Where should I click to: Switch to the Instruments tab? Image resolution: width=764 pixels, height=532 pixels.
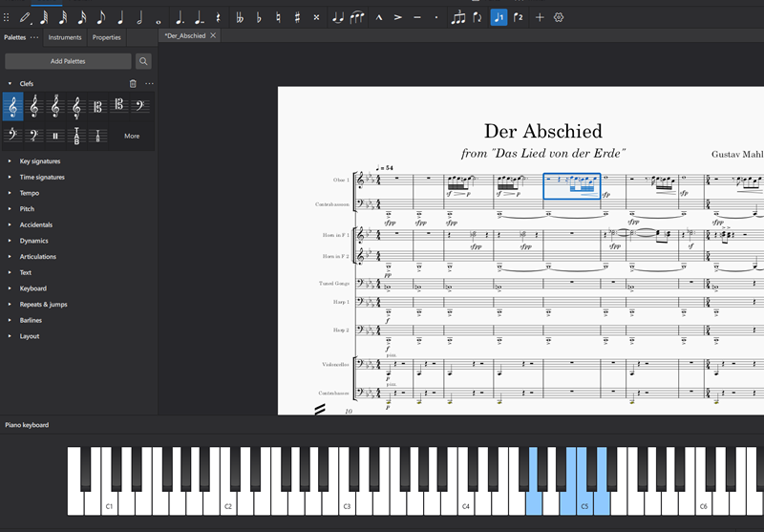point(65,37)
